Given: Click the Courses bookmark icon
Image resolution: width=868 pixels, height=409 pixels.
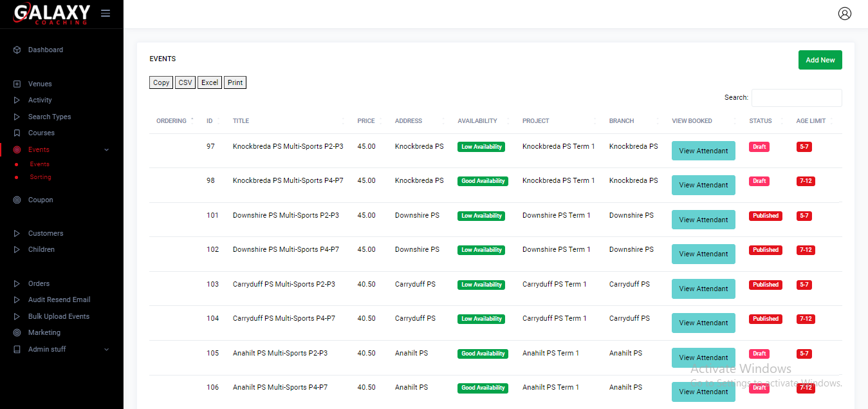Looking at the screenshot, I should 17,133.
